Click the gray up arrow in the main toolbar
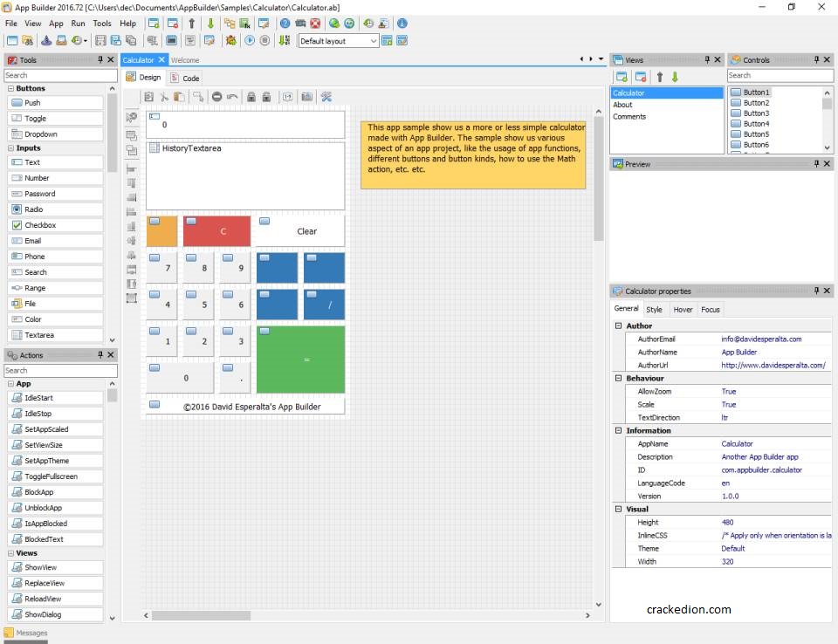Viewport: 838px width, 644px height. 192,24
